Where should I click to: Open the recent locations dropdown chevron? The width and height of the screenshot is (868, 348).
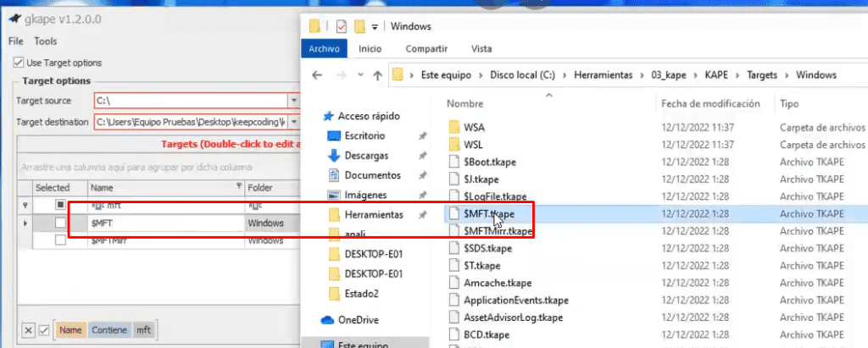[x=360, y=75]
